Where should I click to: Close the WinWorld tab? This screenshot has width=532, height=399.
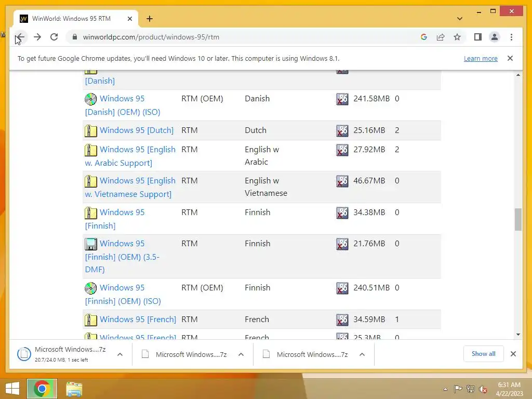coord(129,19)
